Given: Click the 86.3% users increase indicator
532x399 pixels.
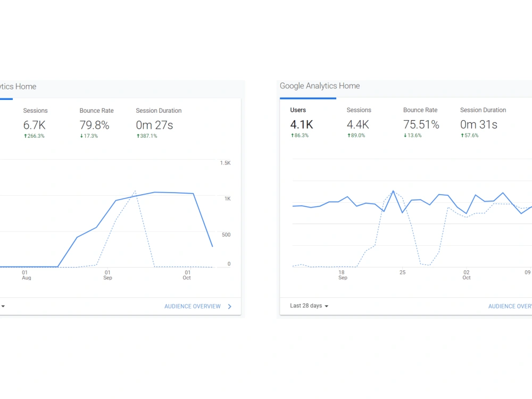Looking at the screenshot, I should coord(300,135).
